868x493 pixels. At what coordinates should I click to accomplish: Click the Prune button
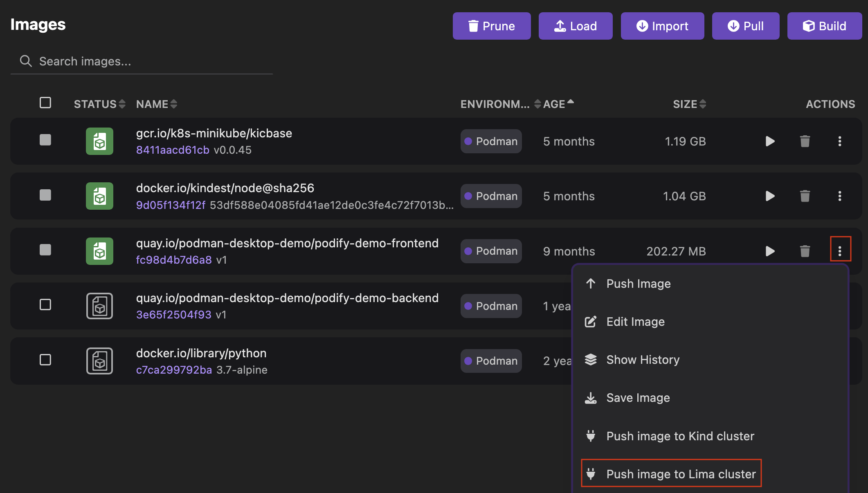491,26
